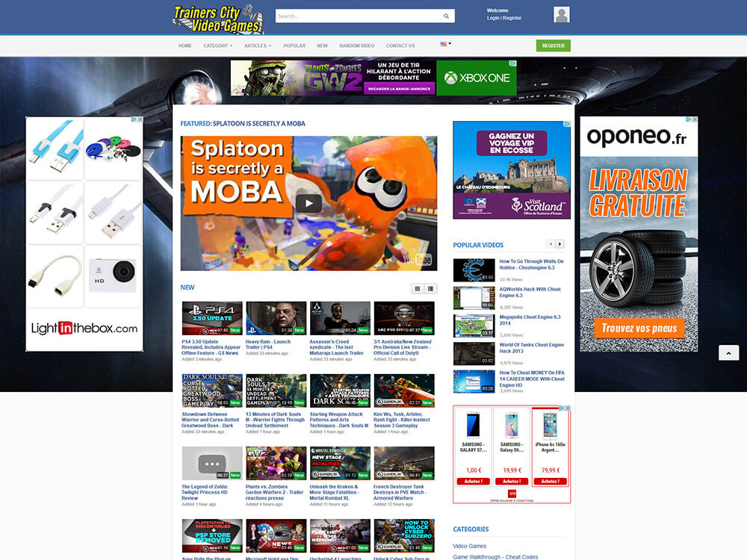Viewport: 747px width, 560px height.
Task: Open the Unlock Cyber Sub Zero thumbnail
Action: pyautogui.click(x=404, y=535)
